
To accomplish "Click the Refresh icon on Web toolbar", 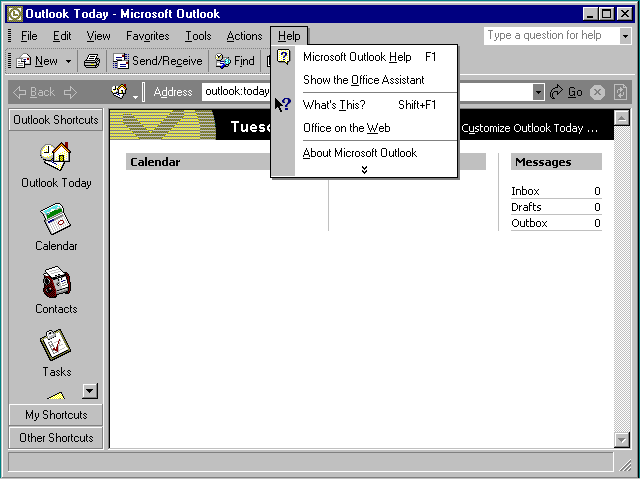I will click(x=620, y=92).
